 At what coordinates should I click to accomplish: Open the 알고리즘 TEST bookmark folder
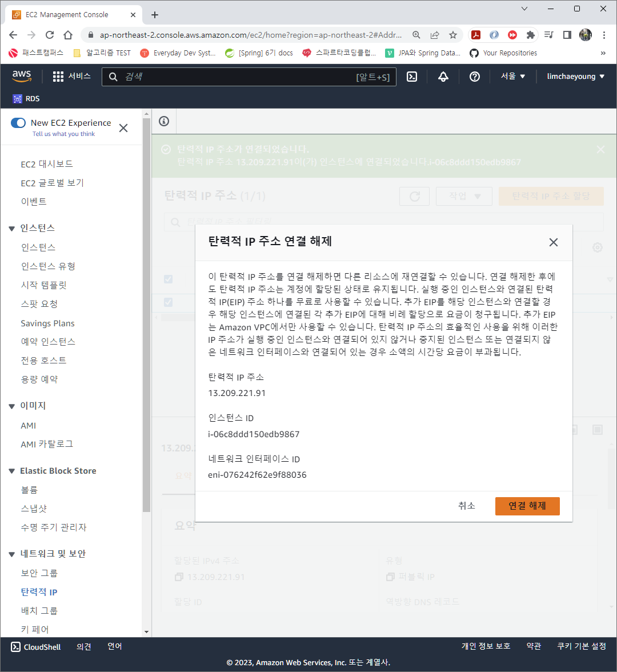tap(102, 53)
